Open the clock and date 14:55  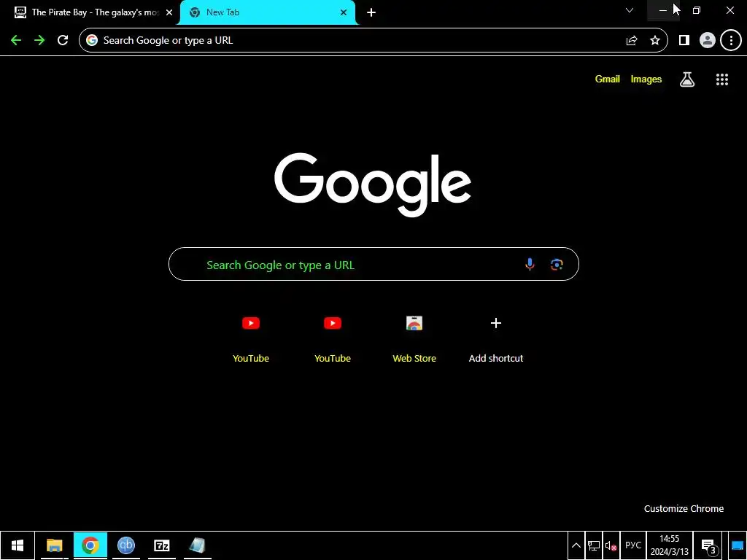pos(670,545)
